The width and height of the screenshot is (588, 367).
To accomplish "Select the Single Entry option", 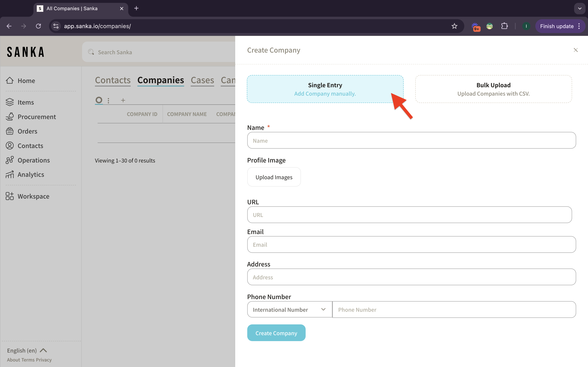I will tap(325, 89).
